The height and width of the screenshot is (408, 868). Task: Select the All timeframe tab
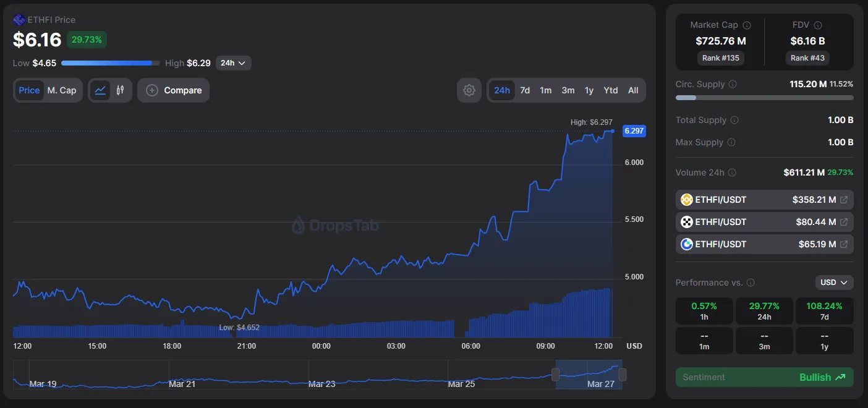pos(633,90)
